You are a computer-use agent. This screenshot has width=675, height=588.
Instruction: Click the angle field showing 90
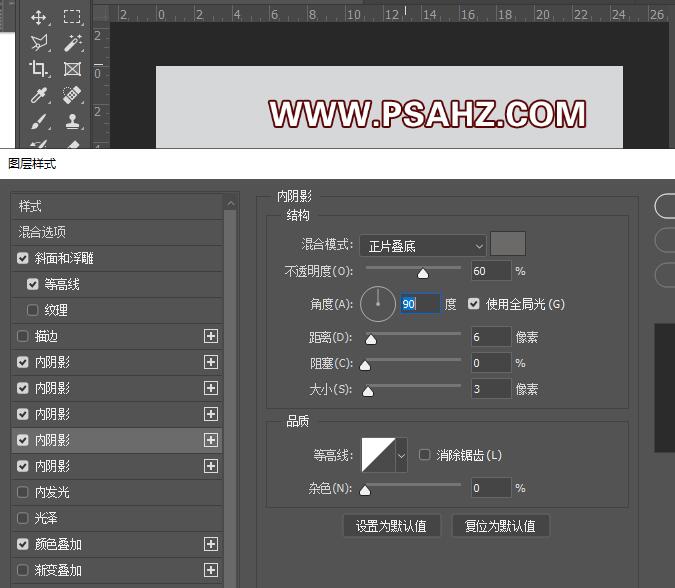pyautogui.click(x=420, y=304)
